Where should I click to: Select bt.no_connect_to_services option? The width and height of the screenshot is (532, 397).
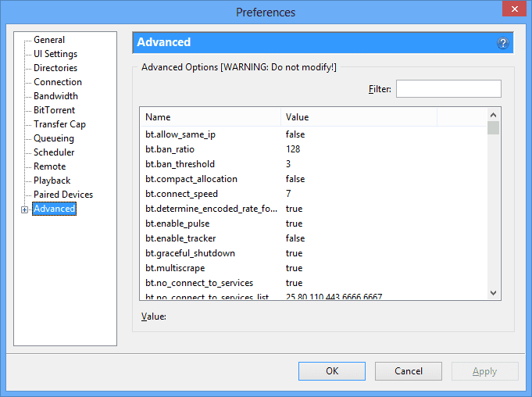pyautogui.click(x=313, y=283)
